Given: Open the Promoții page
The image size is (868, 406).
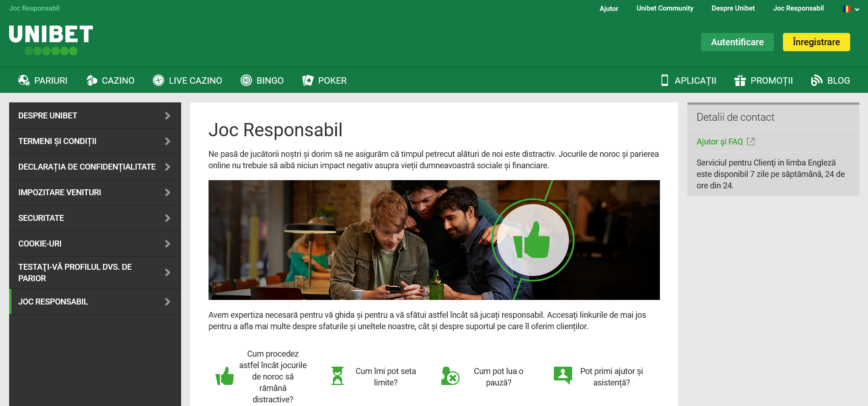Looking at the screenshot, I should click(x=763, y=80).
